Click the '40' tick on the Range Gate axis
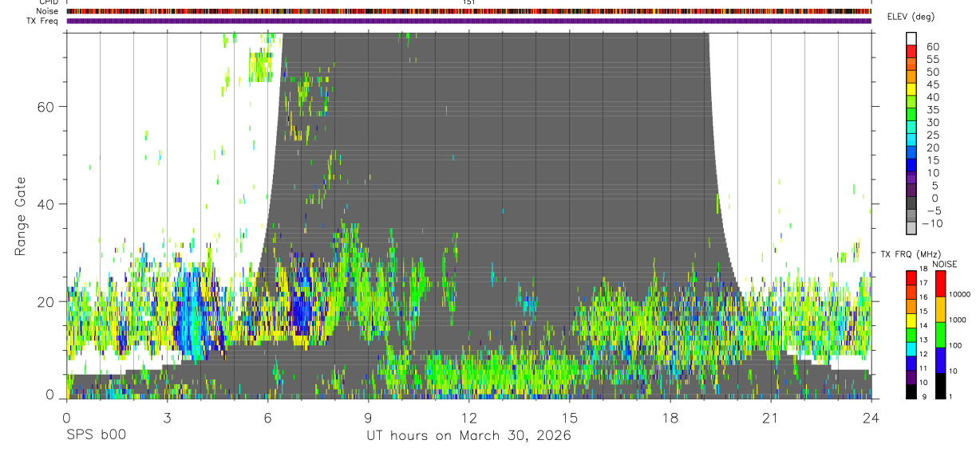The image size is (980, 452). click(47, 203)
